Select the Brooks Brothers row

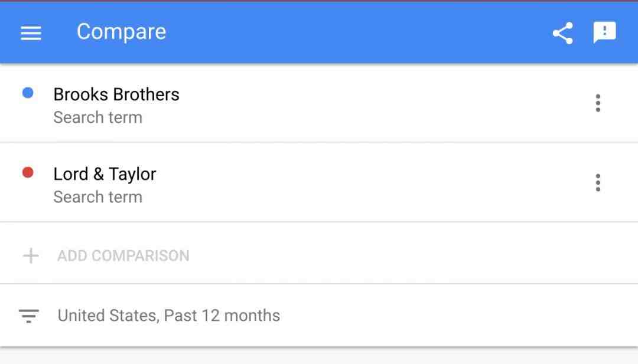(319, 103)
